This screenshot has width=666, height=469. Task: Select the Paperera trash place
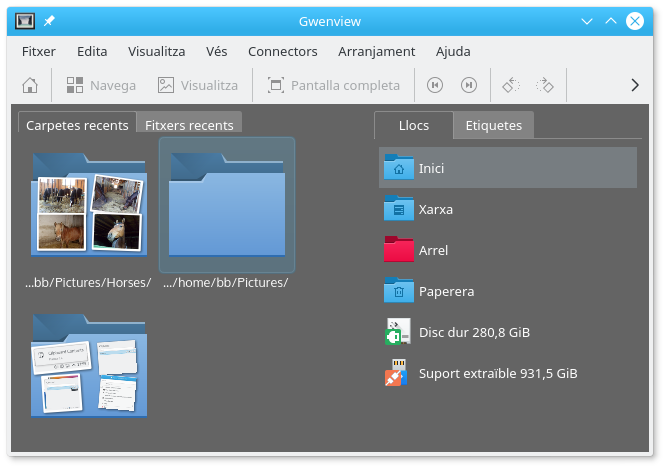tap(445, 291)
